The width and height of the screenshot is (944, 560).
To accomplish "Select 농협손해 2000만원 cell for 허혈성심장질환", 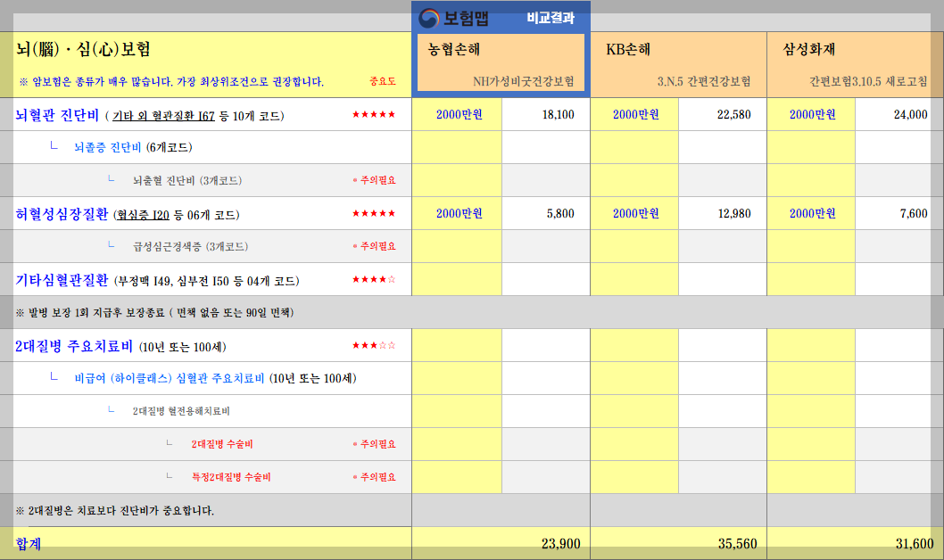I will click(x=457, y=213).
